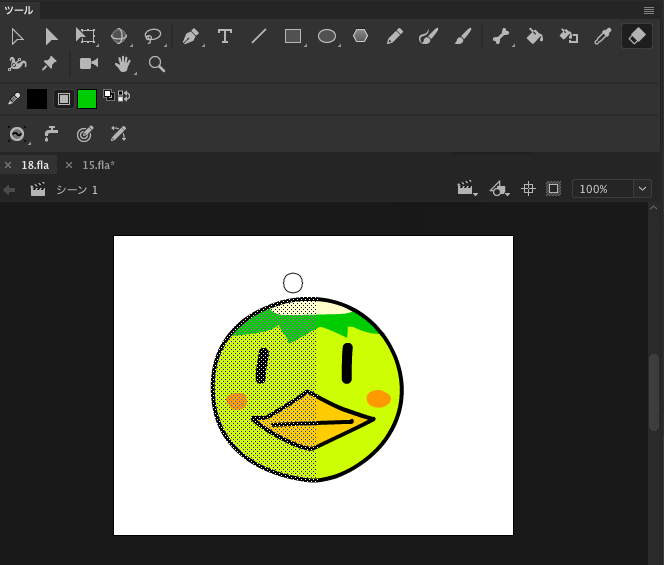The height and width of the screenshot is (565, 664).
Task: Click the duck's orange beak on stage
Action: coord(314,421)
